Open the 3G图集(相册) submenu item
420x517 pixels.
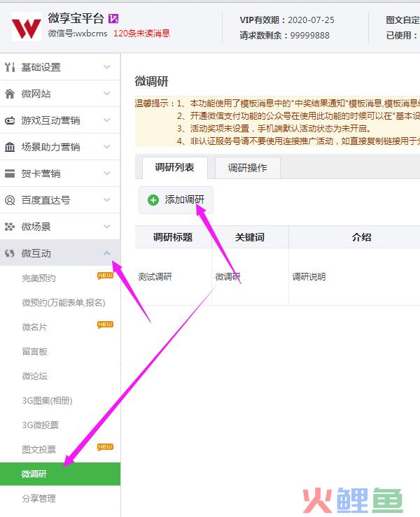pos(47,401)
